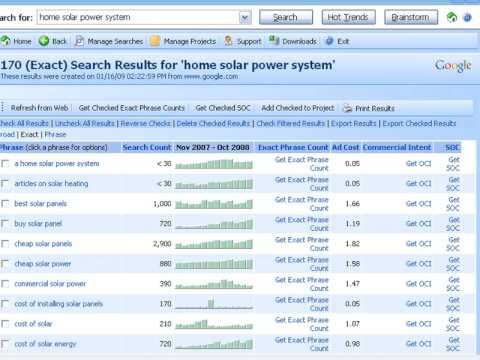Click the 'cost of solar' phrase
480x360 pixels.
click(33, 324)
